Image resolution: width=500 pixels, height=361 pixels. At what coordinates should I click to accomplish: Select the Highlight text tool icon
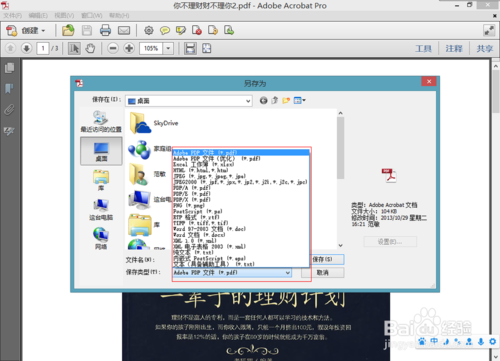pyautogui.click(x=181, y=31)
